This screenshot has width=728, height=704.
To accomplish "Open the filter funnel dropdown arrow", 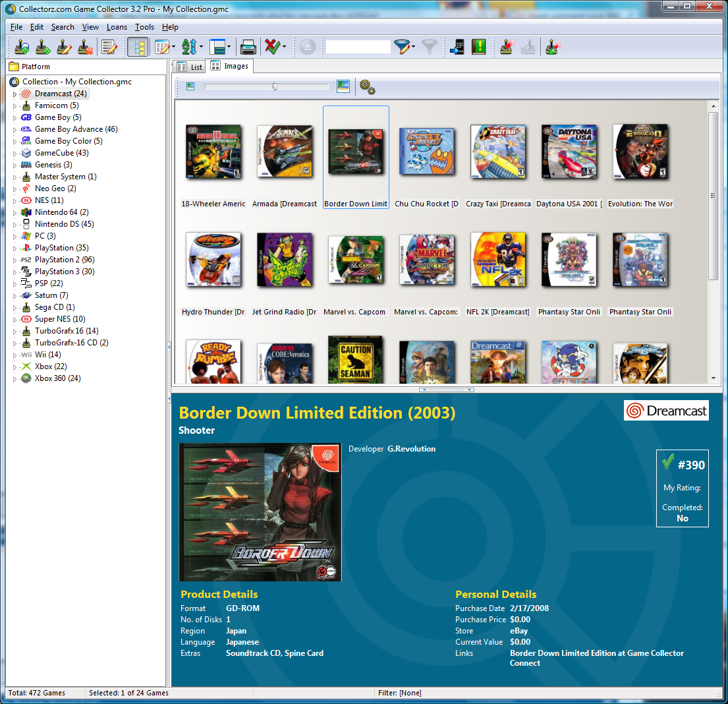I will tap(413, 47).
